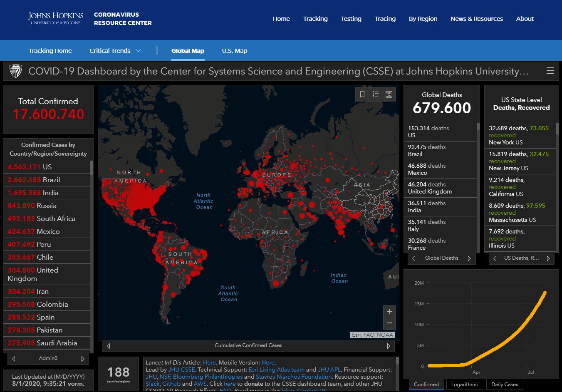The width and height of the screenshot is (562, 392).
Task: Switch chart to Daily Cases tab
Action: (505, 385)
